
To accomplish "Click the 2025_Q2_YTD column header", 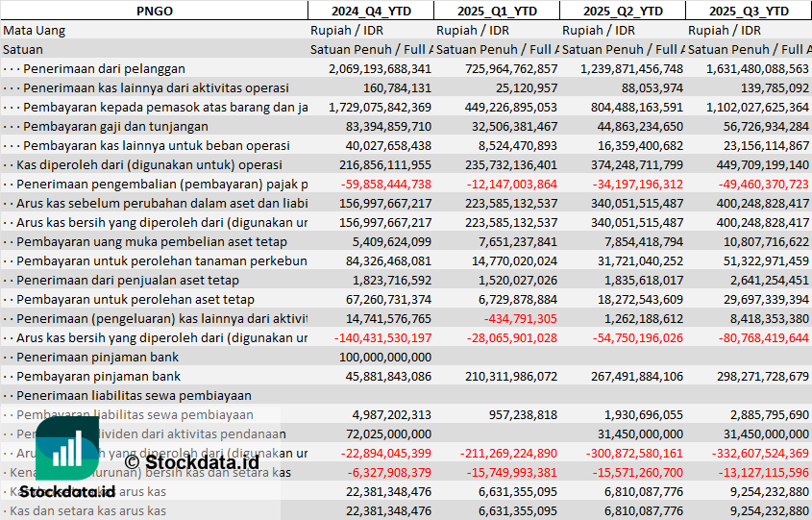I will [x=622, y=11].
